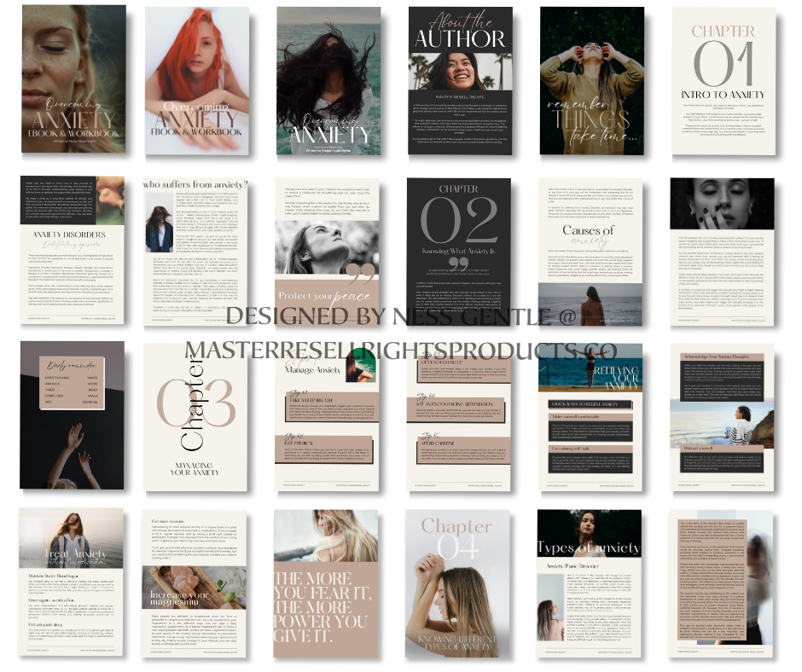Select the 'Remember things take time' page

pos(590,79)
